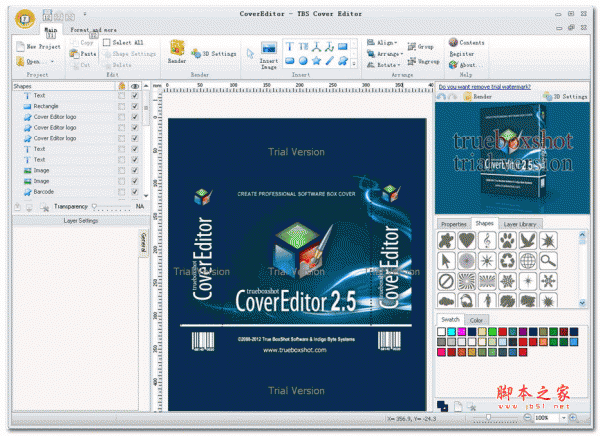Click the 100% zoom input field
Screen dimensions: 600x436
click(546, 418)
